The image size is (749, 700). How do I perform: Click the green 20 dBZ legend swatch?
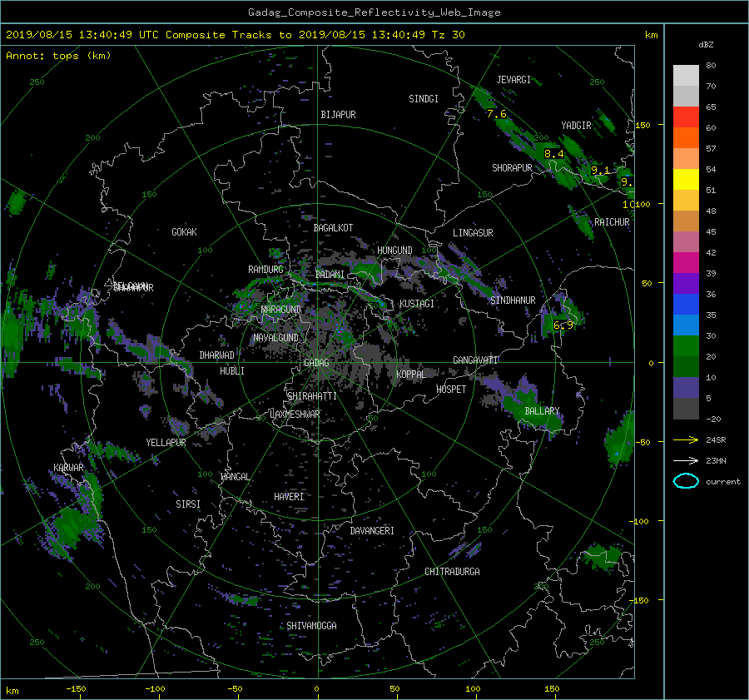click(686, 346)
